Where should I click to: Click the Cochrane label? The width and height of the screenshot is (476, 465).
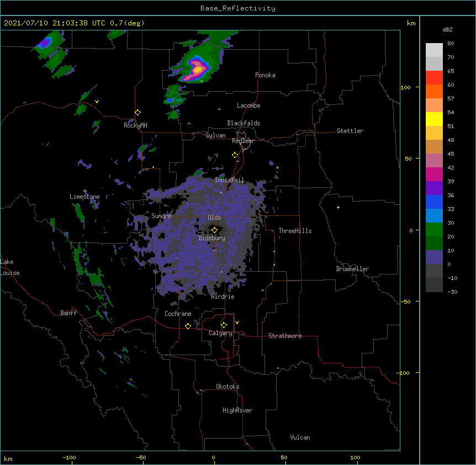[x=178, y=314]
